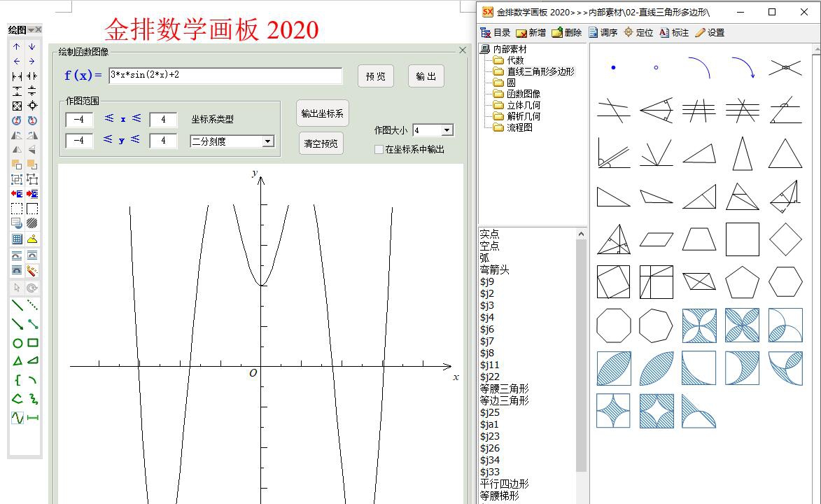Select the arrow selection tool in left toolbar
821x504 pixels.
click(x=17, y=288)
